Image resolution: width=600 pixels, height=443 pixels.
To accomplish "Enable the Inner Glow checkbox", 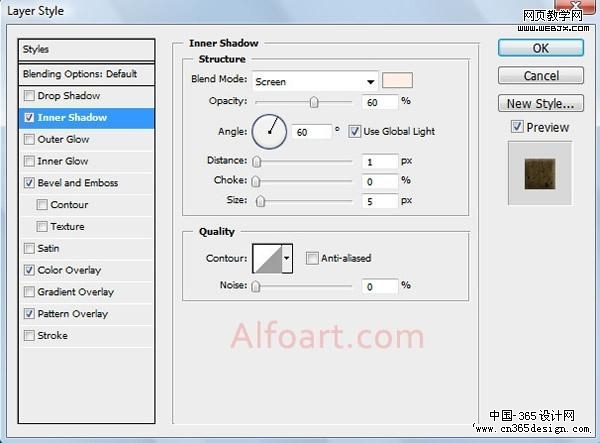I will [29, 161].
